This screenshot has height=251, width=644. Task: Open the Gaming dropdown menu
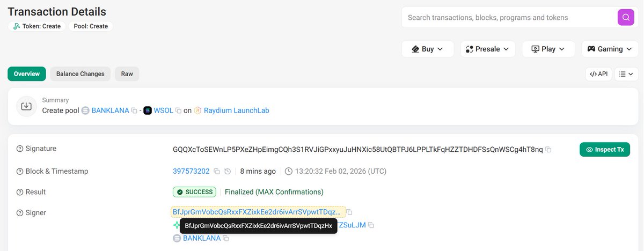610,49
